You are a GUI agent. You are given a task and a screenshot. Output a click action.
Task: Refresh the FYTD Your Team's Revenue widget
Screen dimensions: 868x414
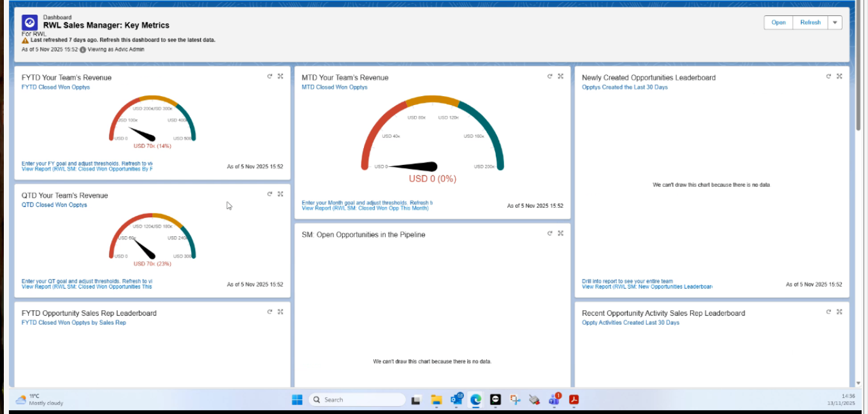[269, 76]
